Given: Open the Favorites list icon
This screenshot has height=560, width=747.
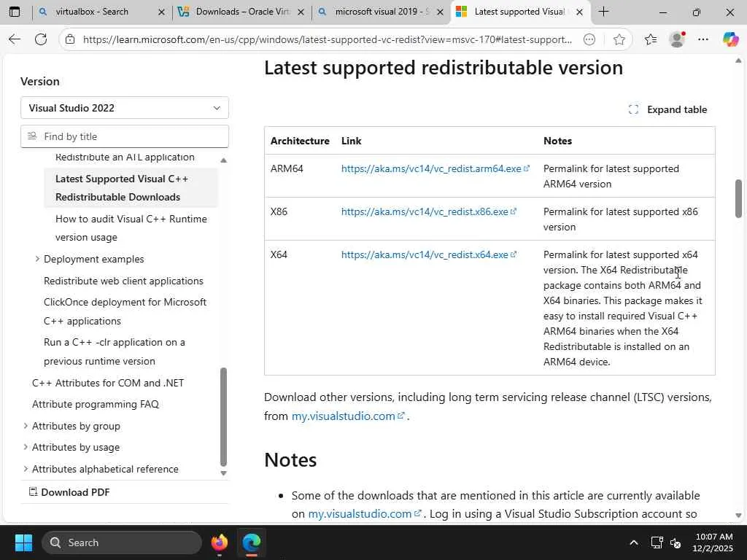Looking at the screenshot, I should [x=651, y=39].
